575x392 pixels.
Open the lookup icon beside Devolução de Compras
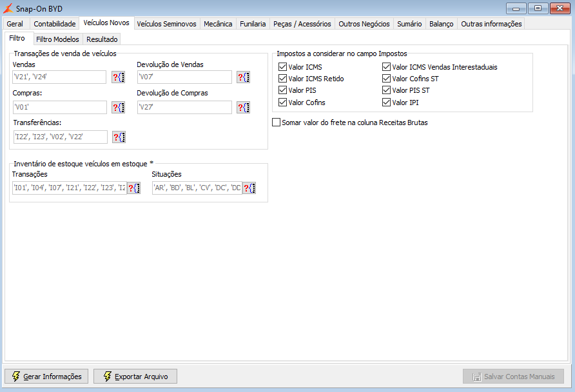pos(244,108)
